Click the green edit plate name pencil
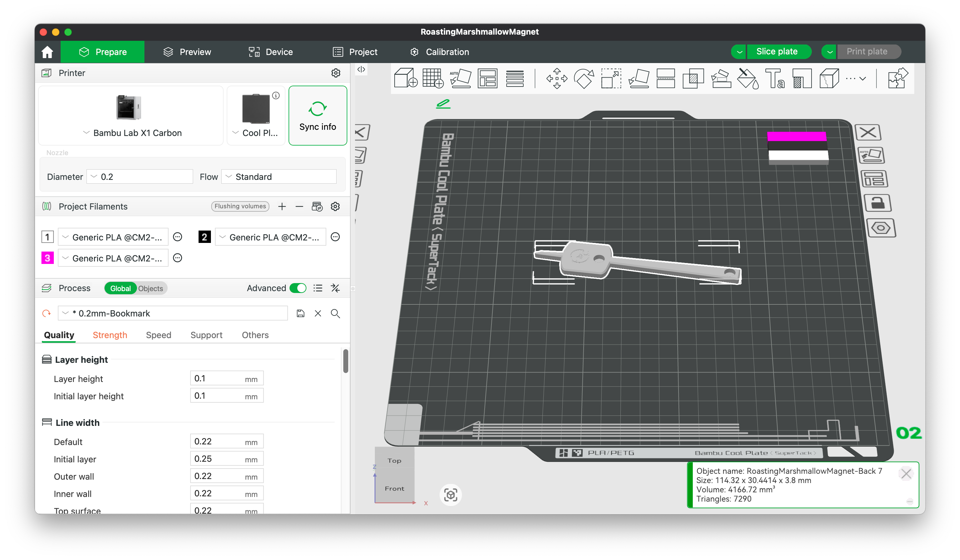The width and height of the screenshot is (960, 560). (443, 104)
